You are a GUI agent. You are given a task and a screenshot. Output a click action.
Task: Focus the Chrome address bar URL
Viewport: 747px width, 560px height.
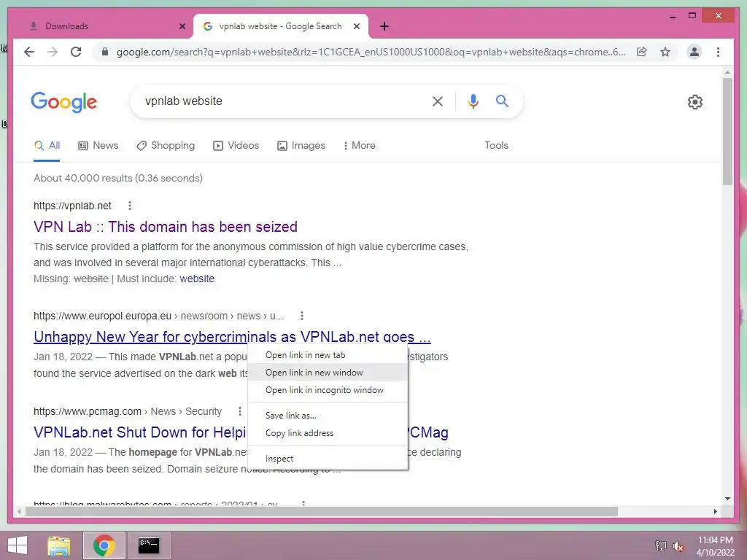point(371,52)
